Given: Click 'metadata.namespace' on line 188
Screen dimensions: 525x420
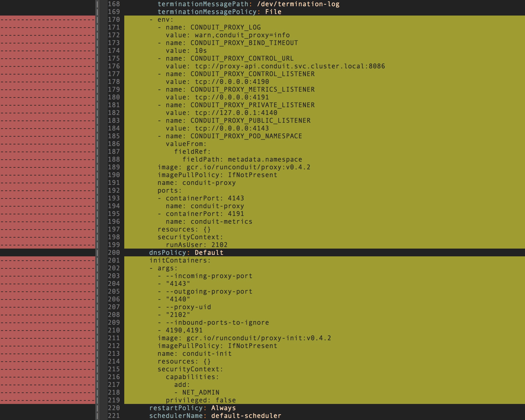Looking at the screenshot, I should tap(265, 160).
